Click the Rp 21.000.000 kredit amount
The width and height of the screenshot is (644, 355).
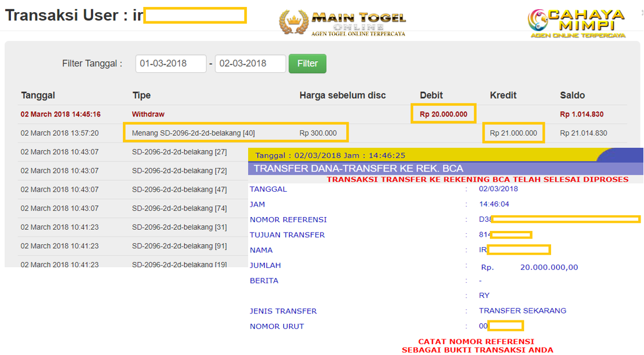click(x=513, y=133)
